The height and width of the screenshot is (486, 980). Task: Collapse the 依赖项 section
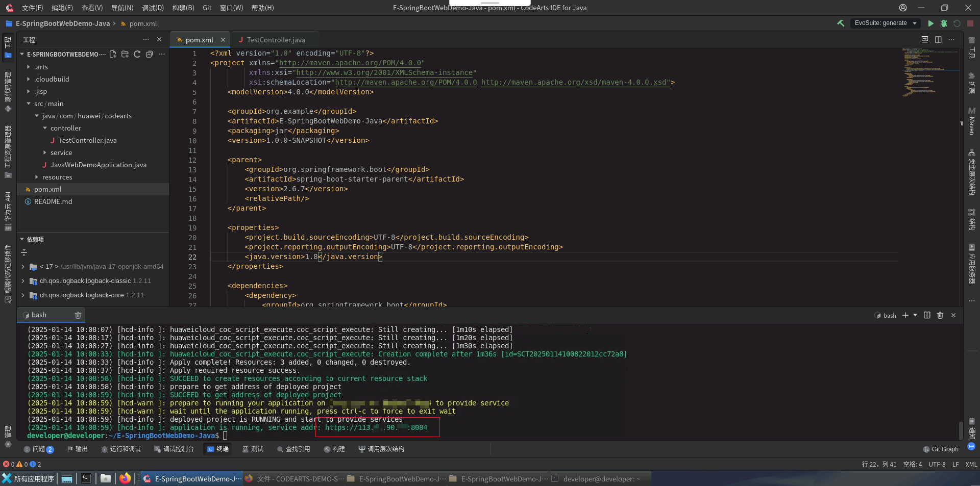[x=22, y=239]
